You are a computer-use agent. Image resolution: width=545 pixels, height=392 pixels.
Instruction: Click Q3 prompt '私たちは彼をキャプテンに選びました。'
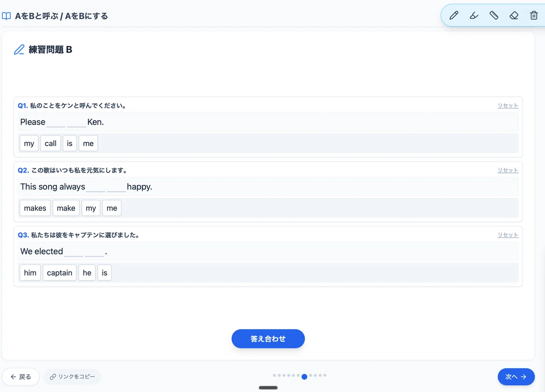coord(86,235)
